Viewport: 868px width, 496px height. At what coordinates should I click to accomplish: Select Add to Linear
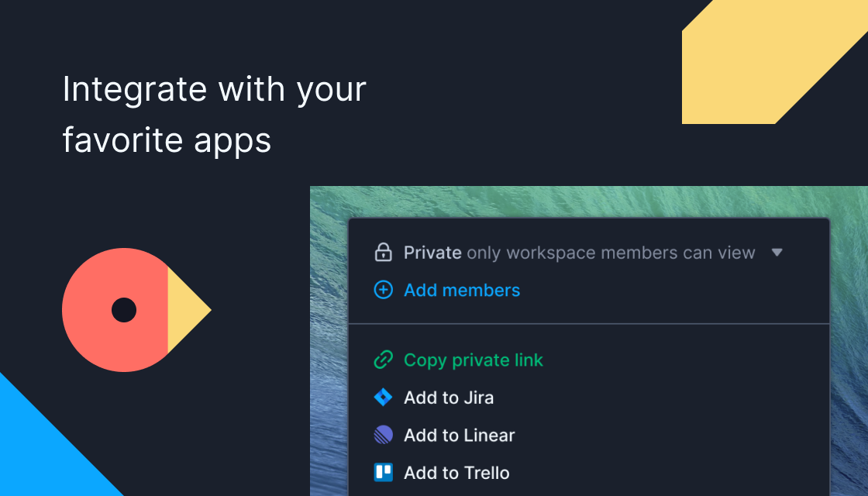click(x=460, y=435)
